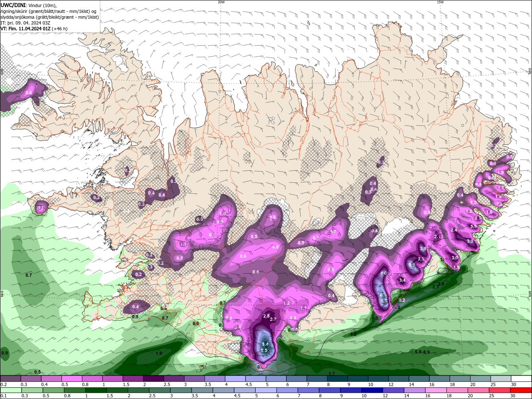The image size is (532, 399).
Task: Select the lavender snow swatch labeled 4
Action: click(x=235, y=379)
